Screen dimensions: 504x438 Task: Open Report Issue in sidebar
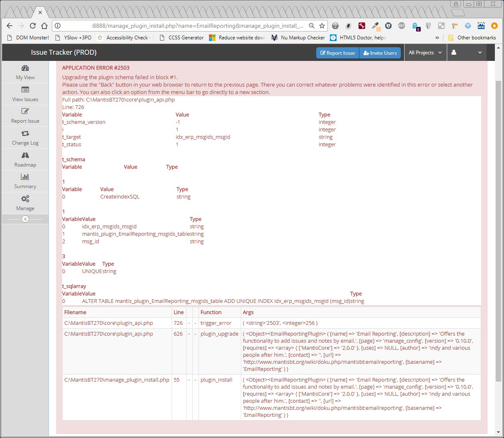25,116
